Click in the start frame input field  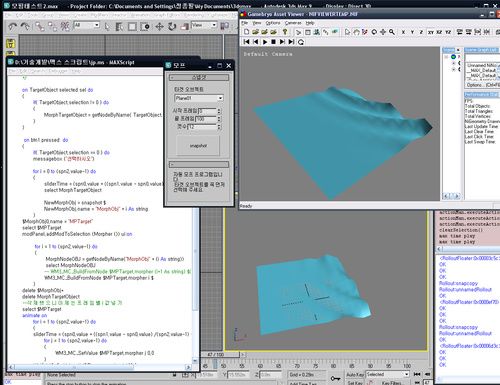click(207, 111)
